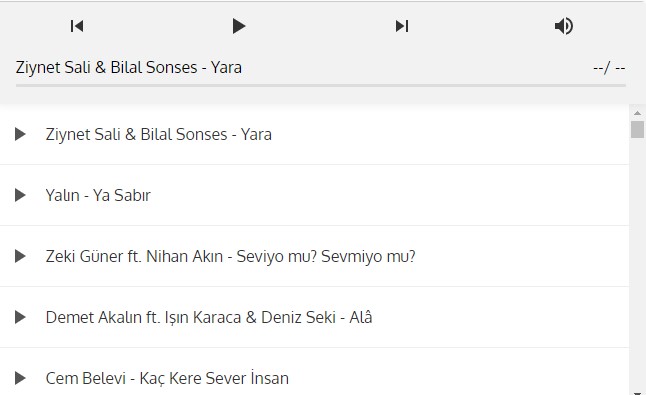
Task: Click the playlist scrollbar thumb
Action: coord(637,129)
